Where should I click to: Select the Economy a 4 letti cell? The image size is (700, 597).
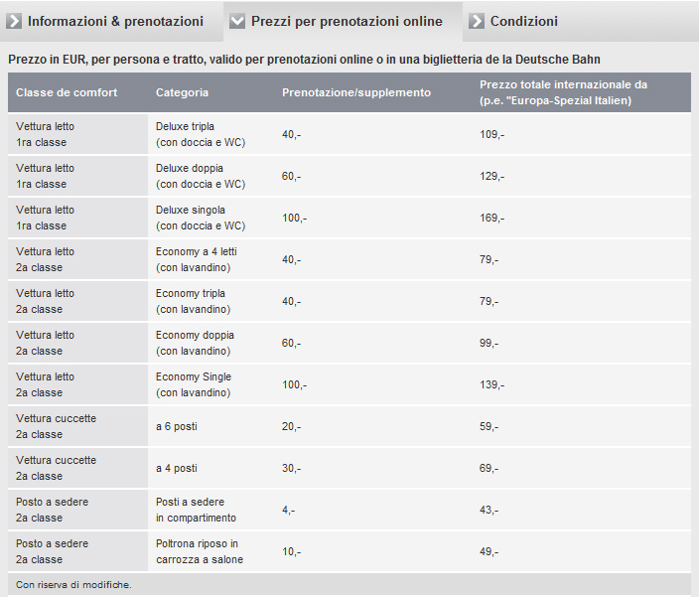(x=197, y=259)
